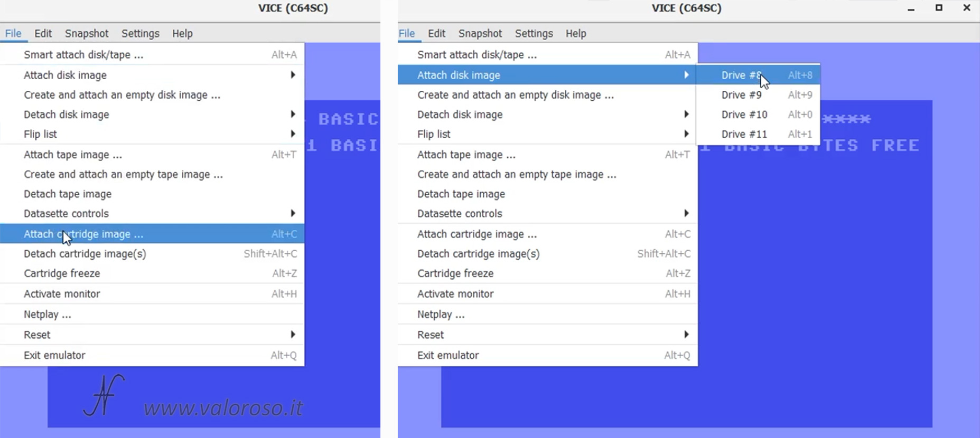Image resolution: width=980 pixels, height=438 pixels.
Task: Open Datasette controls submenu arrow in left window
Action: [293, 213]
